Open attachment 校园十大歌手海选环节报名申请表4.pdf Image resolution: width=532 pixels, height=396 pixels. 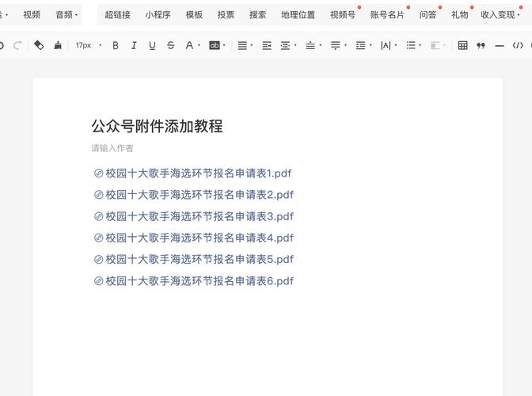(199, 238)
